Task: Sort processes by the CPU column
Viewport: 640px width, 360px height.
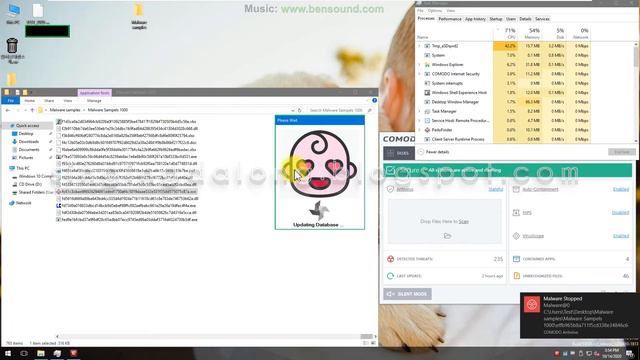Action: (x=505, y=33)
